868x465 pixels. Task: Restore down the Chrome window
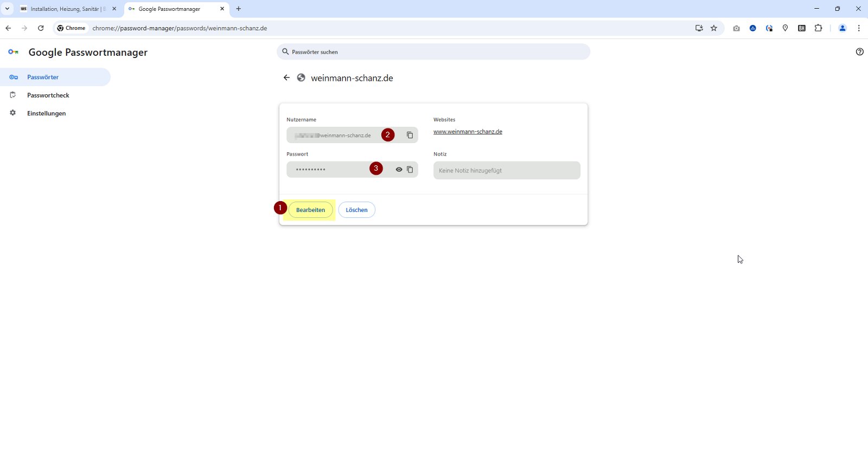838,9
